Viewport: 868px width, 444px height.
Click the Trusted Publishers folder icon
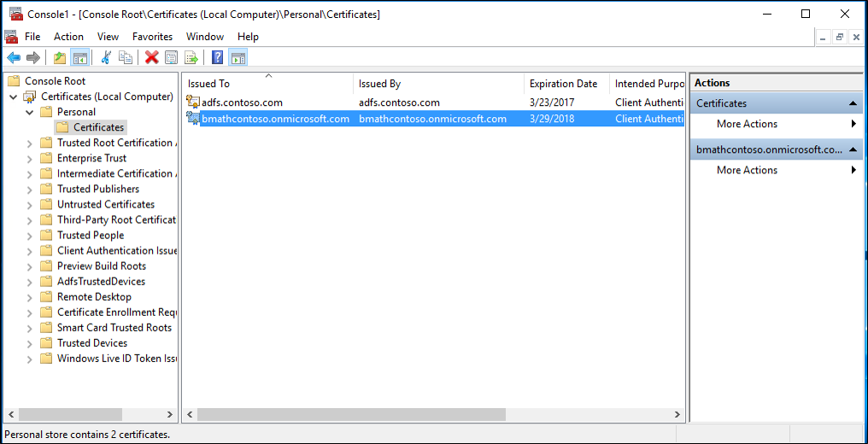46,189
